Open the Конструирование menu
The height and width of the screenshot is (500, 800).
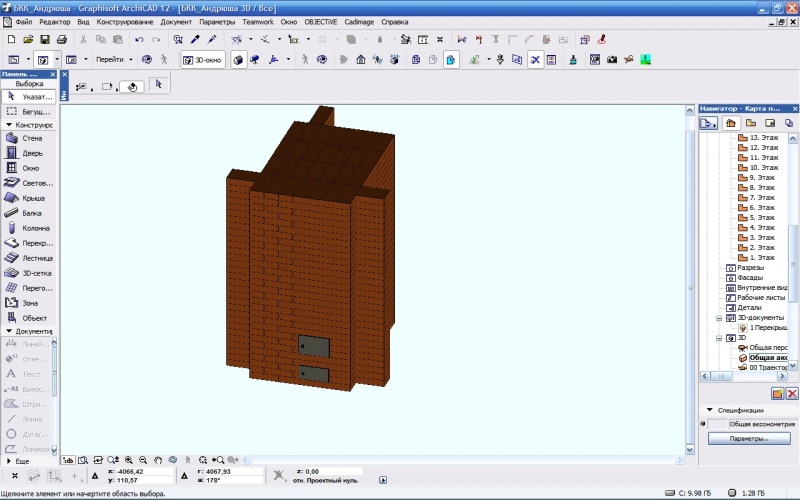[125, 21]
